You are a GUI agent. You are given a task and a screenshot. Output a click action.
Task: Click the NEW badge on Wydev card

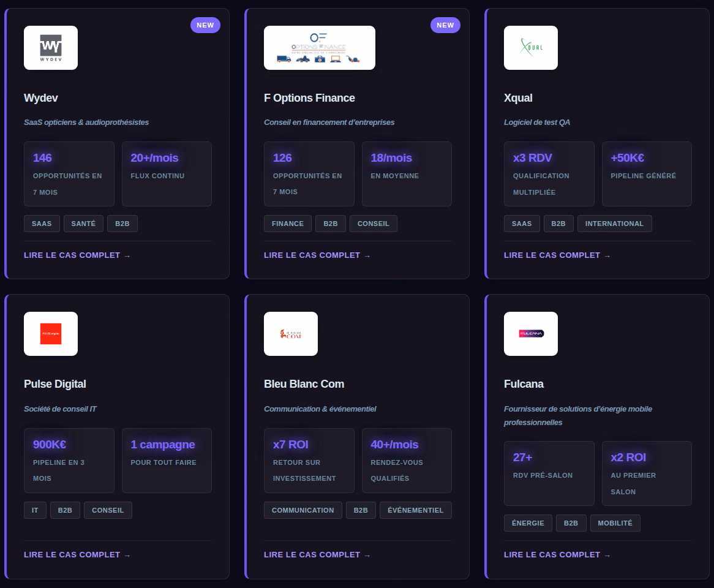[205, 25]
